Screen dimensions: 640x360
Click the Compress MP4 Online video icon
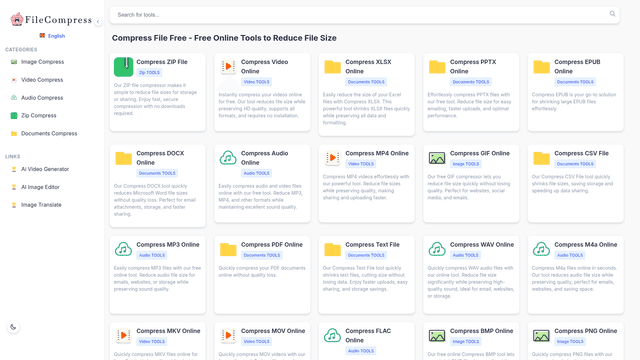333,158
